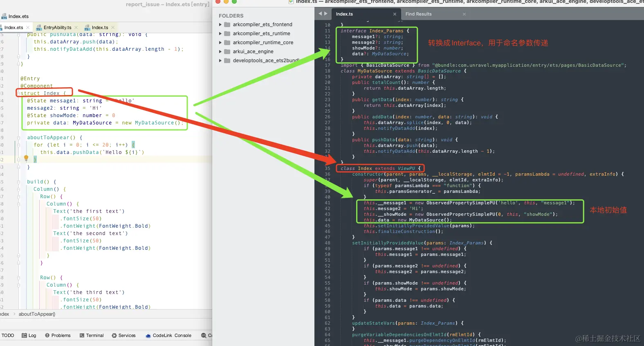Click the Services play icon
644x346 pixels.
tap(114, 335)
